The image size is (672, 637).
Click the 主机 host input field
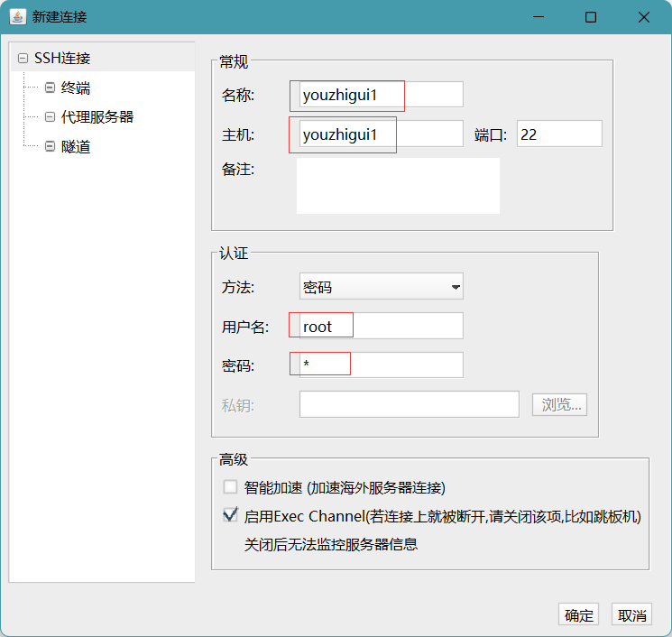click(381, 134)
